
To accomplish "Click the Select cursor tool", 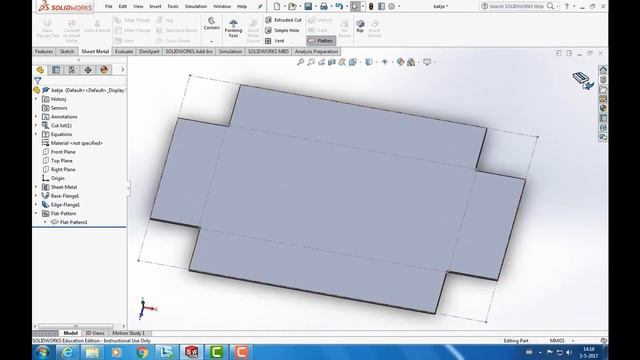I will tap(355, 7).
